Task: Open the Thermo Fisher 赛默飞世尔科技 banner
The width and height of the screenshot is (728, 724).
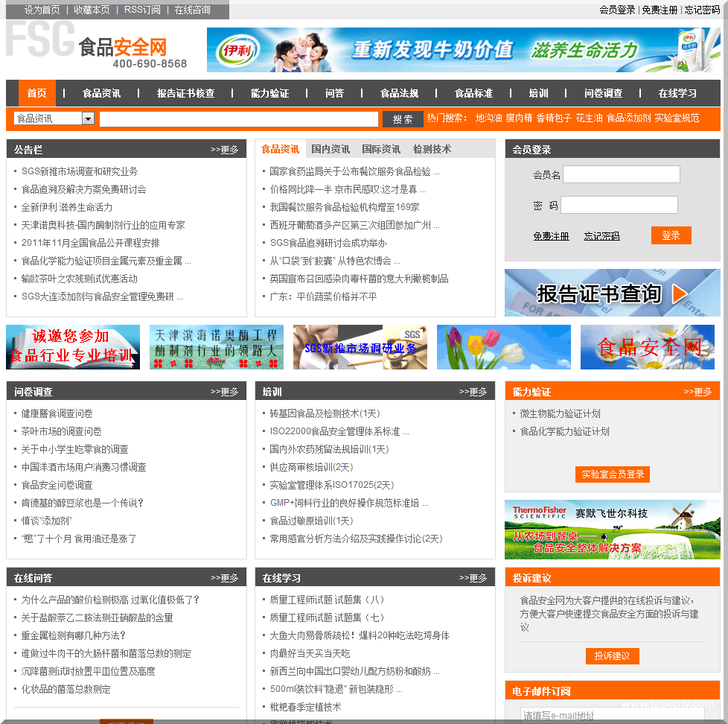Action: point(612,530)
